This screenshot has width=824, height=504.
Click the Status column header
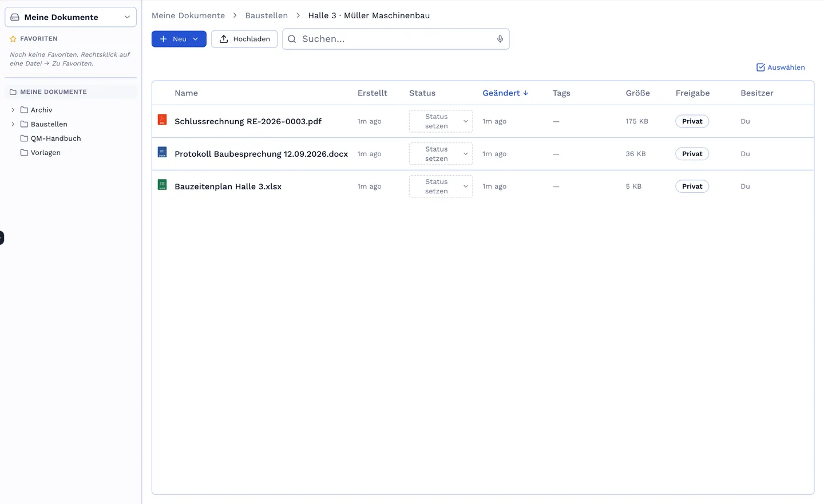[422, 93]
